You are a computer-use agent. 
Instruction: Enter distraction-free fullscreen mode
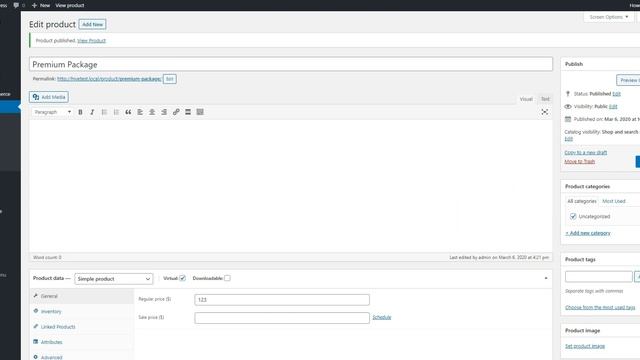point(544,112)
